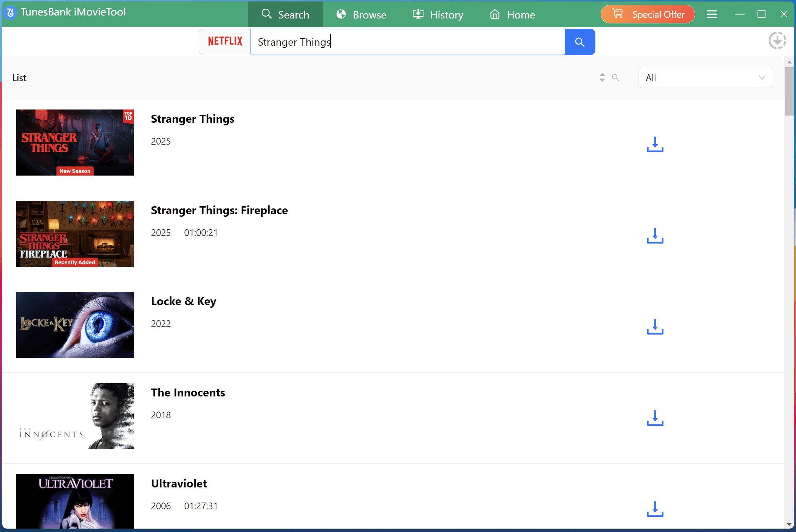Switch to the Browse tab
Screen dimensions: 796x532
(x=361, y=14)
